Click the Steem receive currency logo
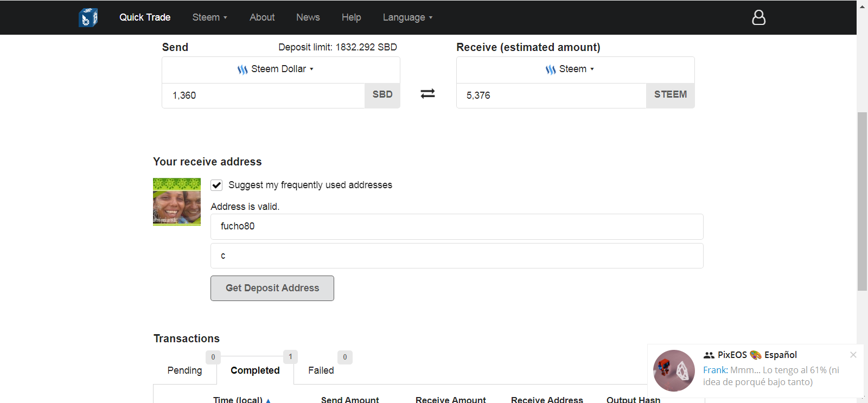The width and height of the screenshot is (868, 403). (551, 69)
